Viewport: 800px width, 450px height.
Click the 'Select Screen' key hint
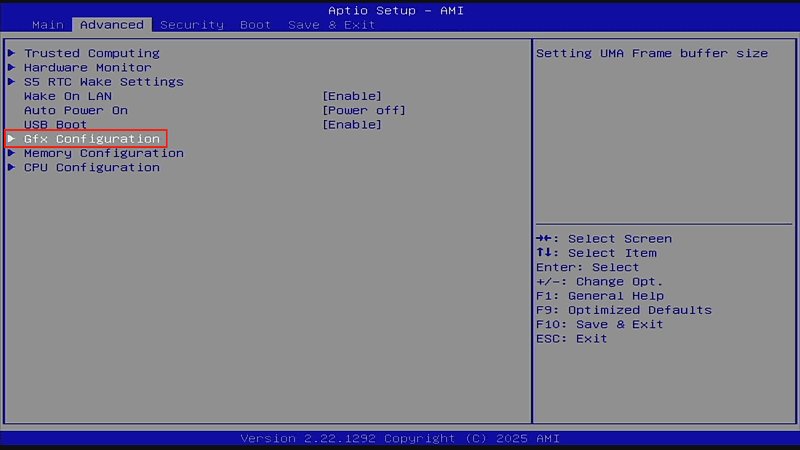point(604,239)
